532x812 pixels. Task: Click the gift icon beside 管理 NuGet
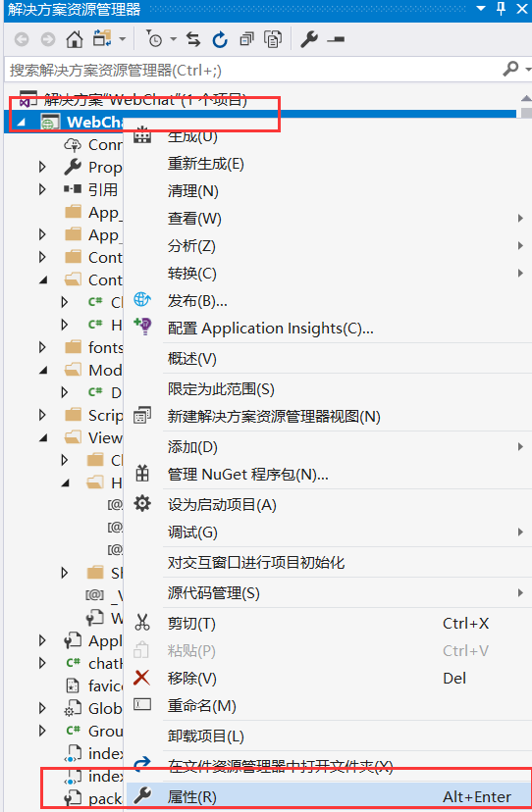click(x=142, y=474)
